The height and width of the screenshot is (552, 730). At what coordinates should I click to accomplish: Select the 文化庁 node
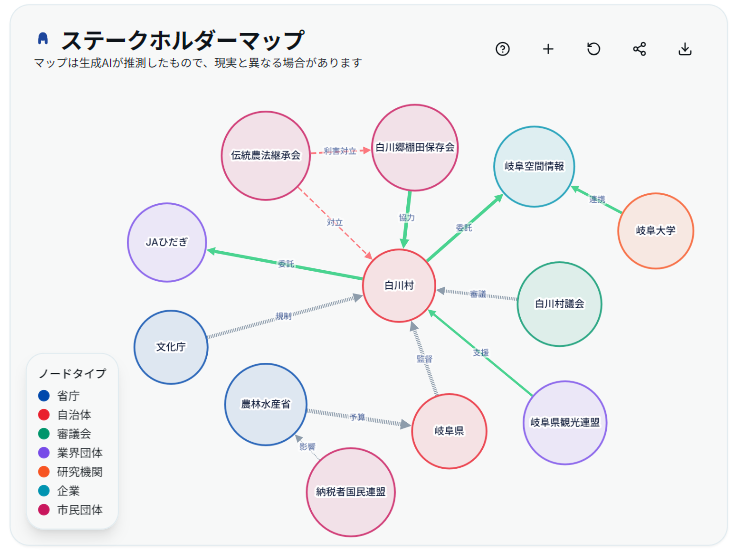[172, 347]
